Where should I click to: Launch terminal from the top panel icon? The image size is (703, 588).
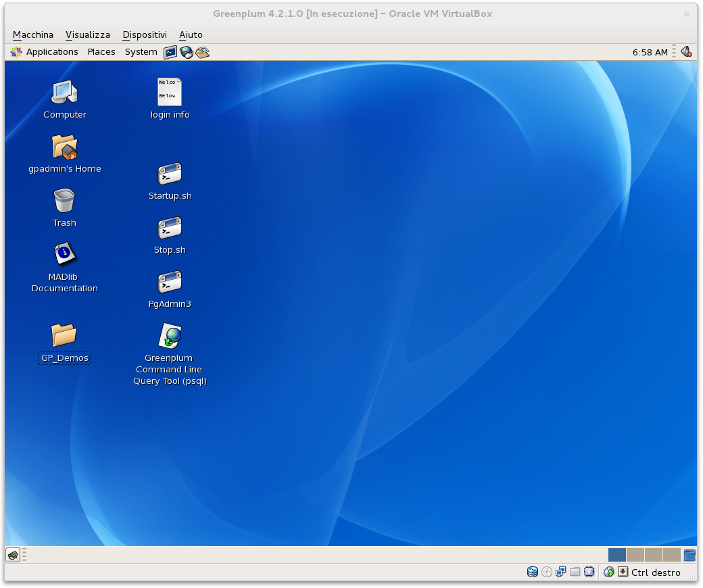pyautogui.click(x=170, y=52)
